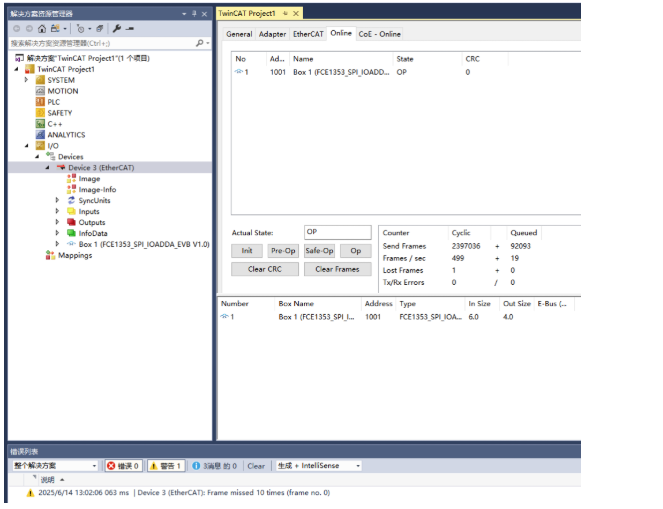Click the Forward navigation arrow in Solution Explorer

[29, 29]
